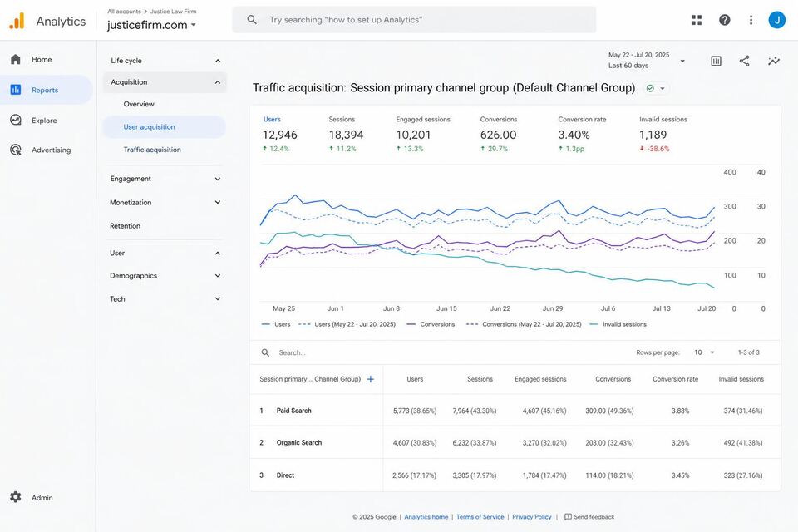
Task: Click the table Search field
Action: (292, 352)
